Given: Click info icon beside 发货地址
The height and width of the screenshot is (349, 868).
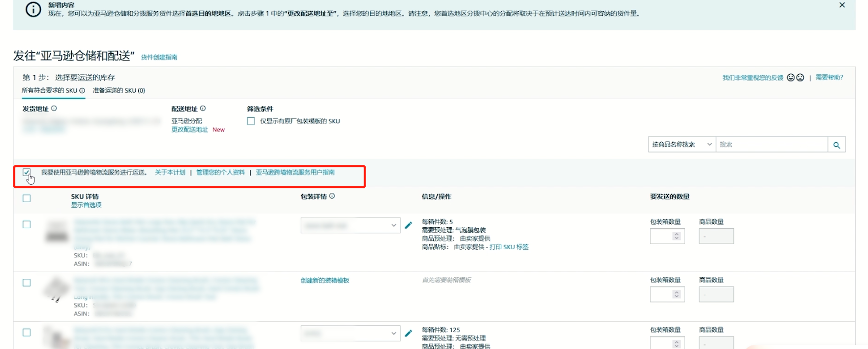Looking at the screenshot, I should pos(54,108).
